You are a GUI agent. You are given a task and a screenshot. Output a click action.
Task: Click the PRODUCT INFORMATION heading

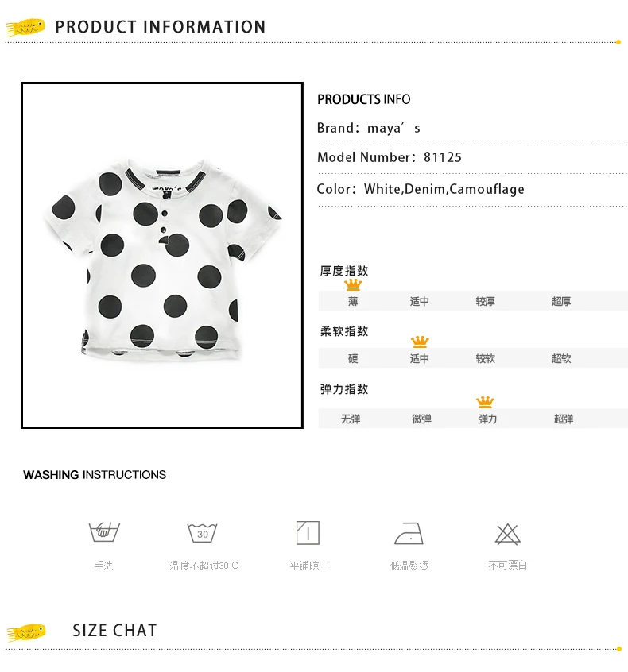point(161,27)
